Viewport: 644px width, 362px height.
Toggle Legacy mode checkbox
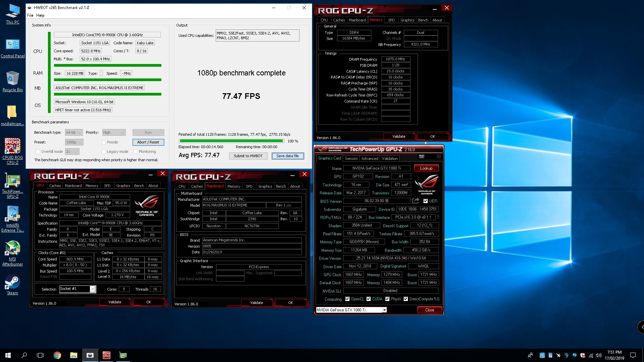104,152
